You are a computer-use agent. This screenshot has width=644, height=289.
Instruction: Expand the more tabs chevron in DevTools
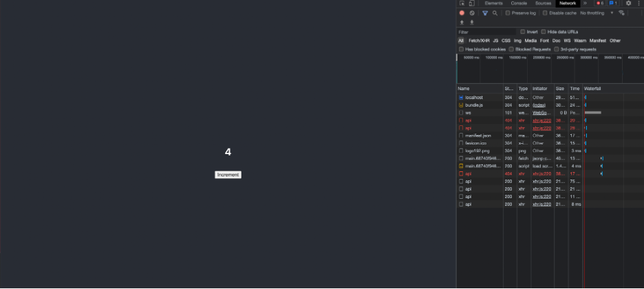click(586, 3)
